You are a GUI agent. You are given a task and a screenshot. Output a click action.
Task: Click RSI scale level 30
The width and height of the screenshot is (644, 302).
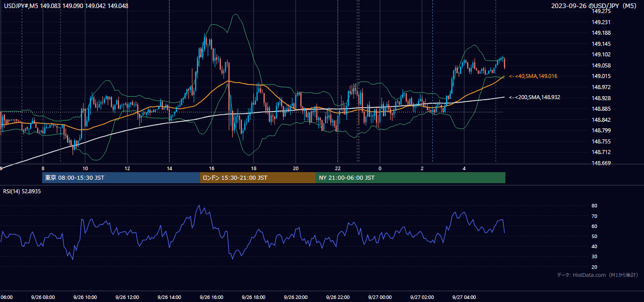(595, 256)
